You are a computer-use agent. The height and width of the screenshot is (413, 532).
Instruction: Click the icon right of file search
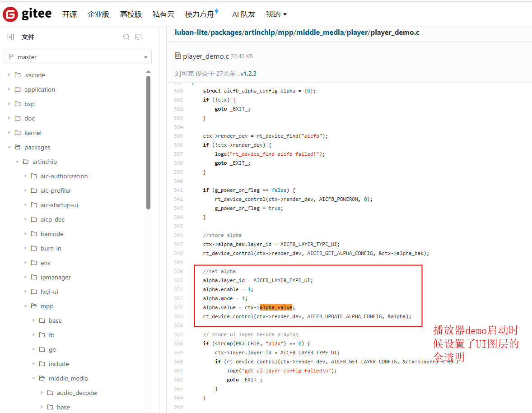pyautogui.click(x=139, y=37)
